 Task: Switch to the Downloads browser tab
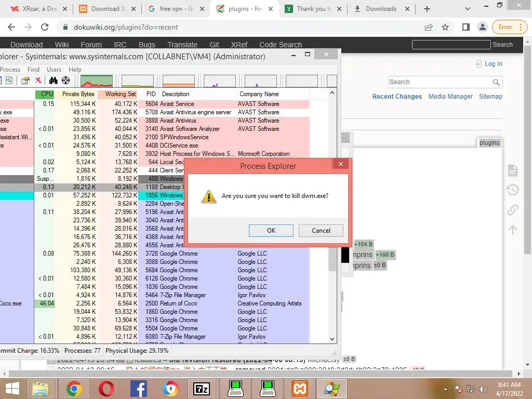382,9
